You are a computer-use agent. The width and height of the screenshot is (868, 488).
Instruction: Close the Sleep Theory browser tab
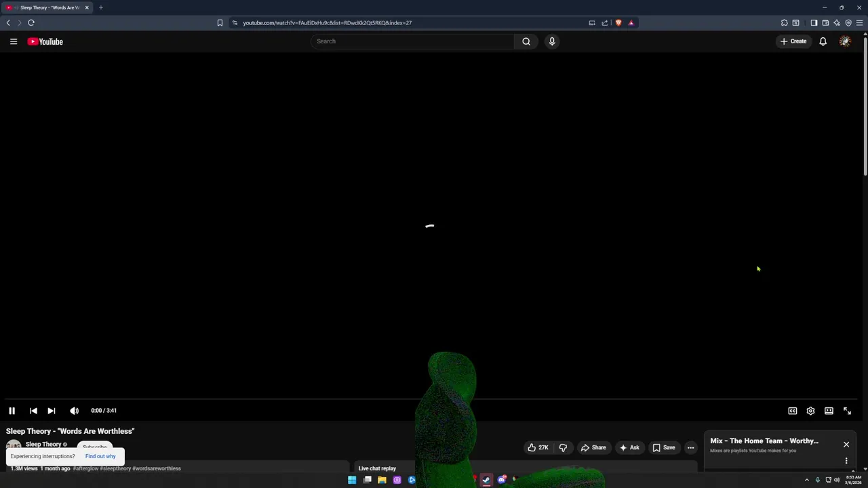(87, 7)
